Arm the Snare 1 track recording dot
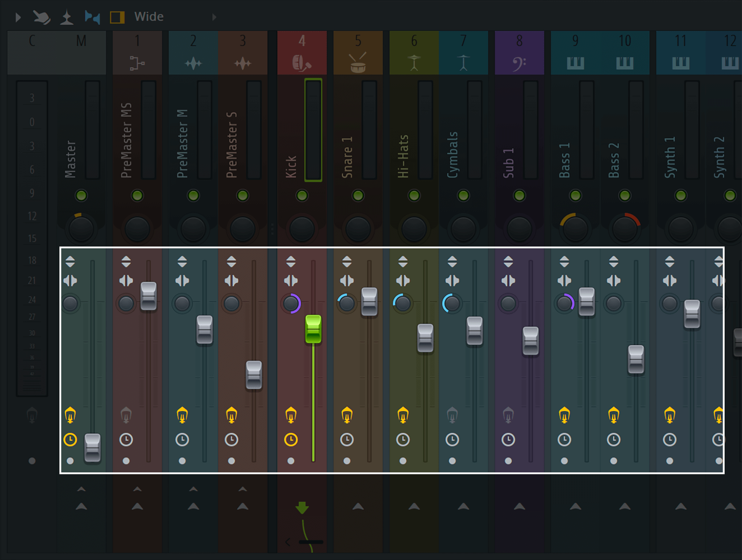Viewport: 742px width, 560px height. tap(347, 461)
